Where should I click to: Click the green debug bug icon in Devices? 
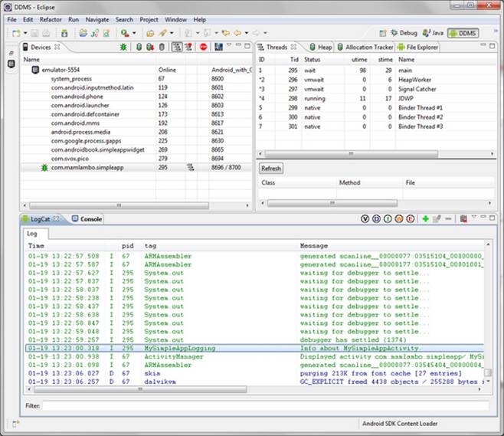124,47
